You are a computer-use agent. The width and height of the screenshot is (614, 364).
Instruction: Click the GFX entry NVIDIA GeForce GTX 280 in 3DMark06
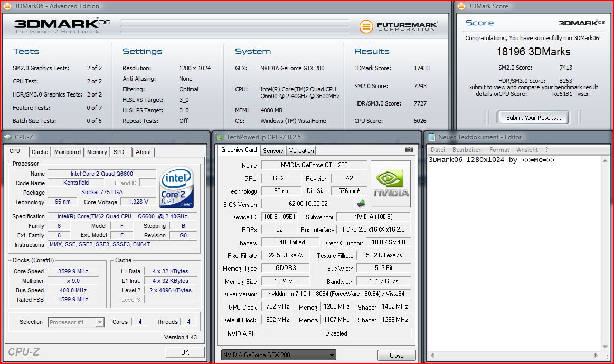coord(292,68)
